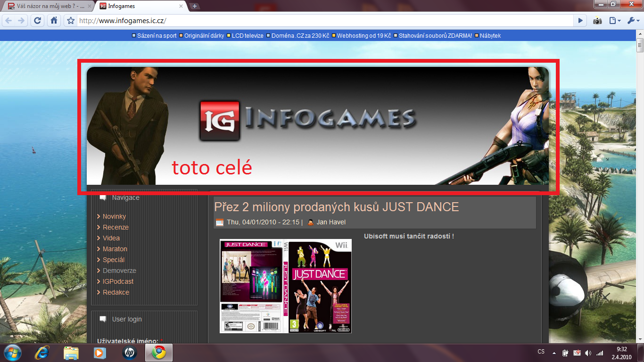Switch the CS keyboard language indicator
The width and height of the screenshot is (644, 362).
coord(541,352)
